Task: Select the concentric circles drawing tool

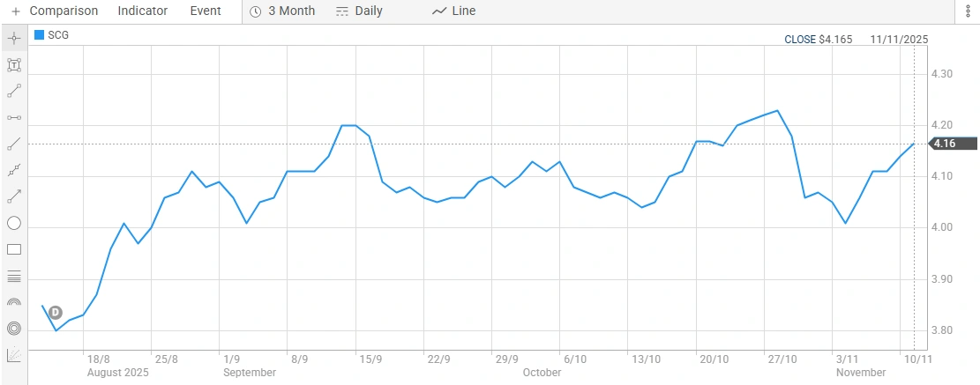Action: pos(14,329)
